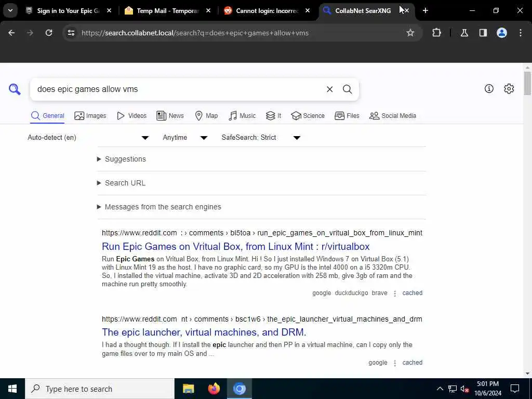
Task: Select the Images search category
Action: pyautogui.click(x=90, y=116)
